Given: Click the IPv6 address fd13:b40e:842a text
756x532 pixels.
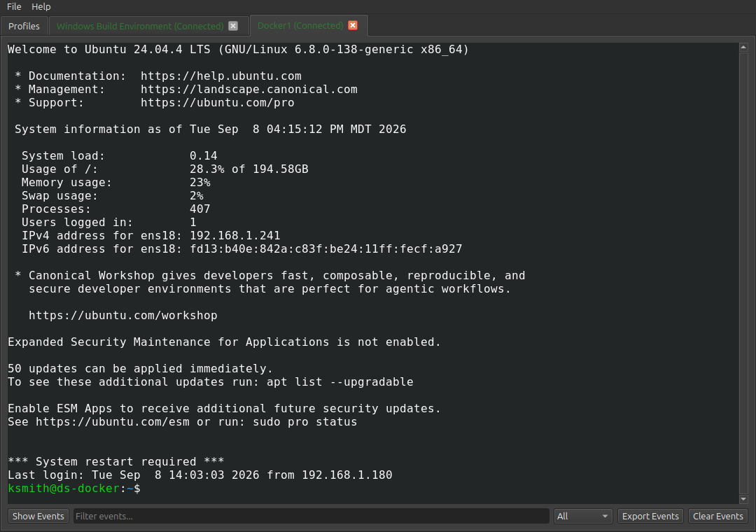Looking at the screenshot, I should 326,249.
